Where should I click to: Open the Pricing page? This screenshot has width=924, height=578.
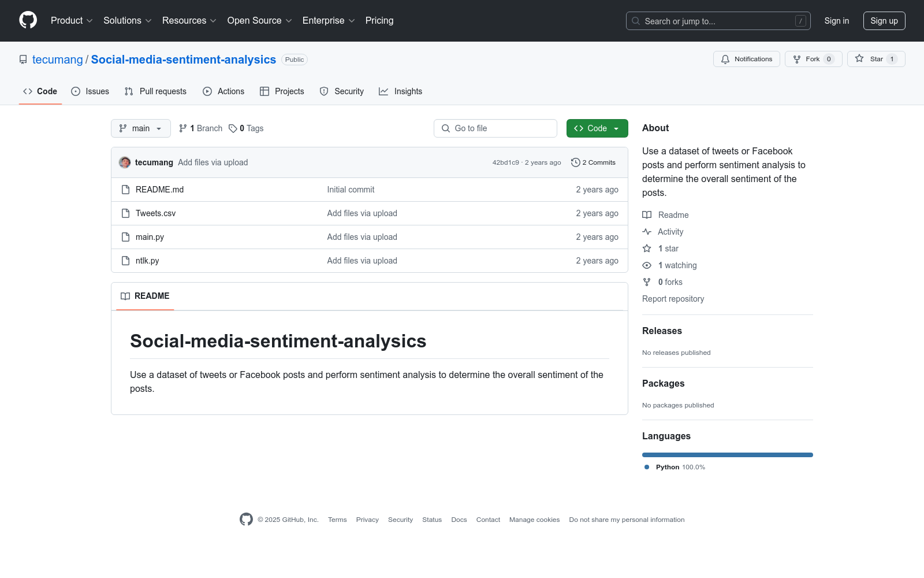pos(379,21)
